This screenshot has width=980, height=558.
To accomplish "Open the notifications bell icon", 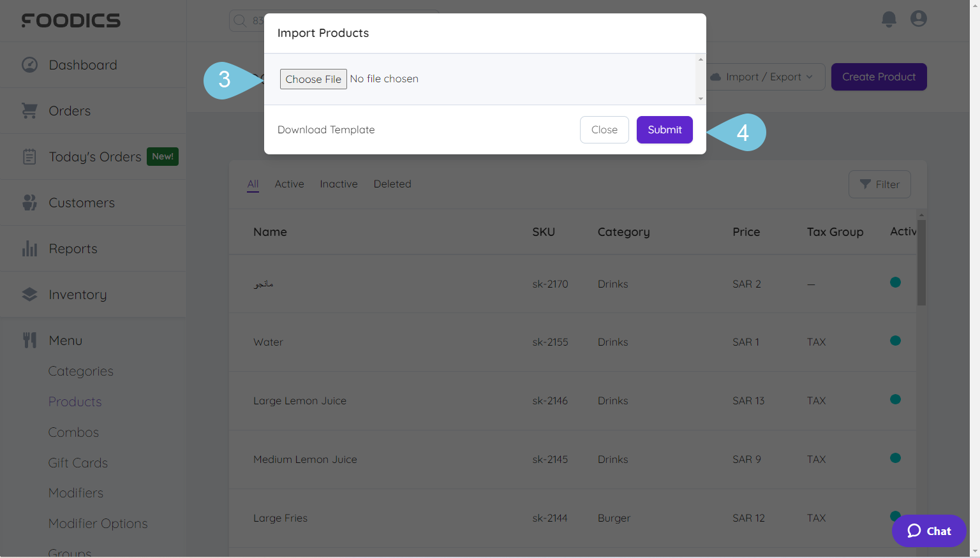I will [x=889, y=19].
